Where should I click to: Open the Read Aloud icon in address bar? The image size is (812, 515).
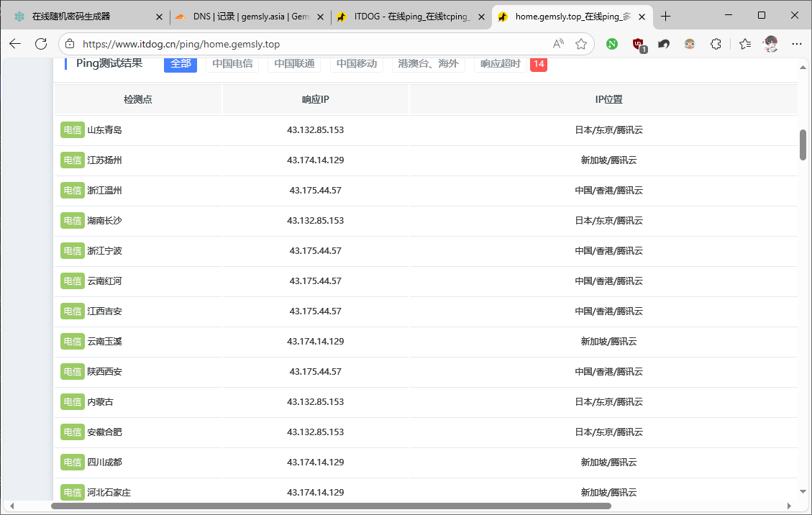[x=558, y=44]
